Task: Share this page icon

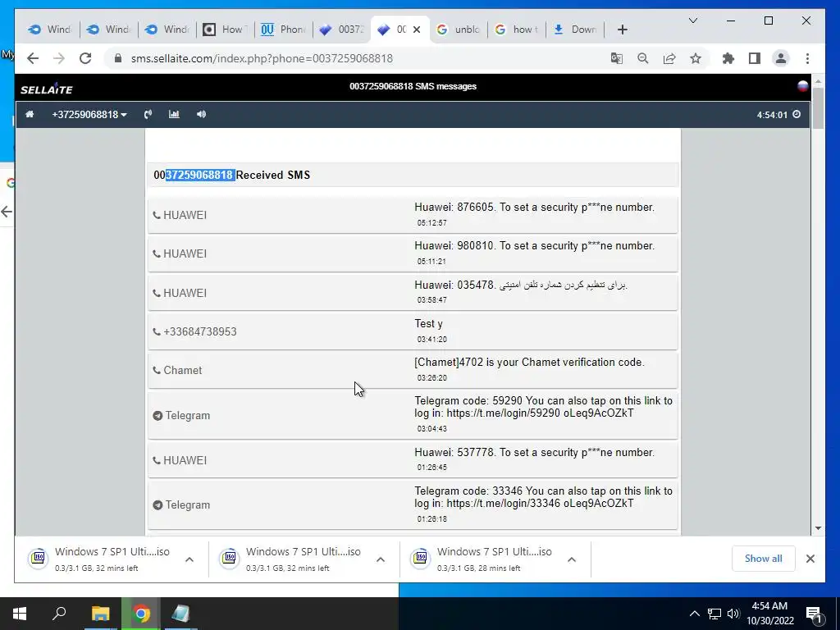Action: pos(669,58)
